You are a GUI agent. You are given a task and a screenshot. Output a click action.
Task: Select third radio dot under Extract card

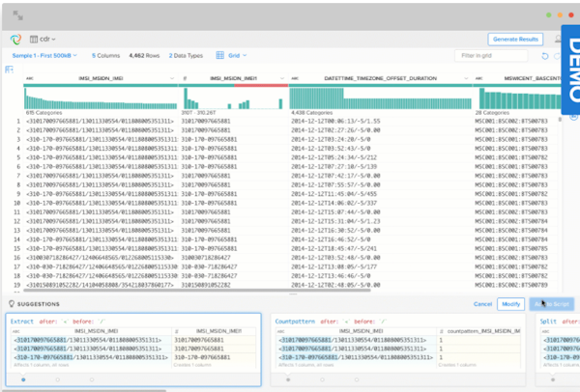coord(90,379)
